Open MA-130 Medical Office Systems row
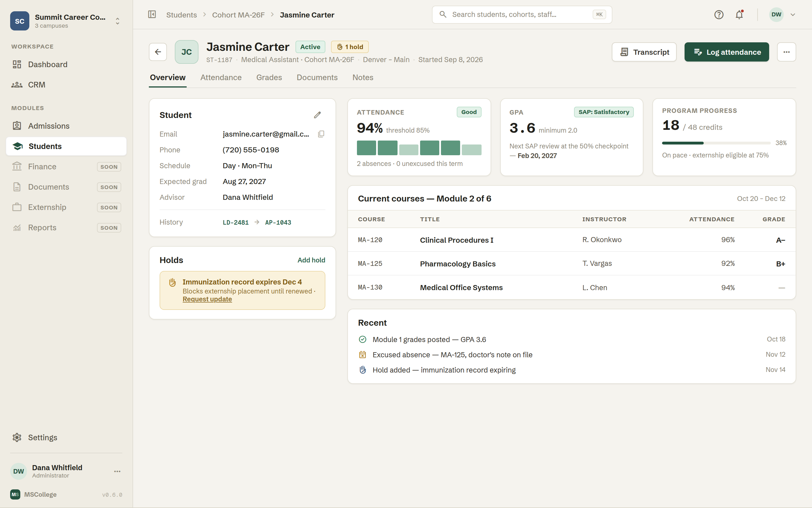 (572, 288)
